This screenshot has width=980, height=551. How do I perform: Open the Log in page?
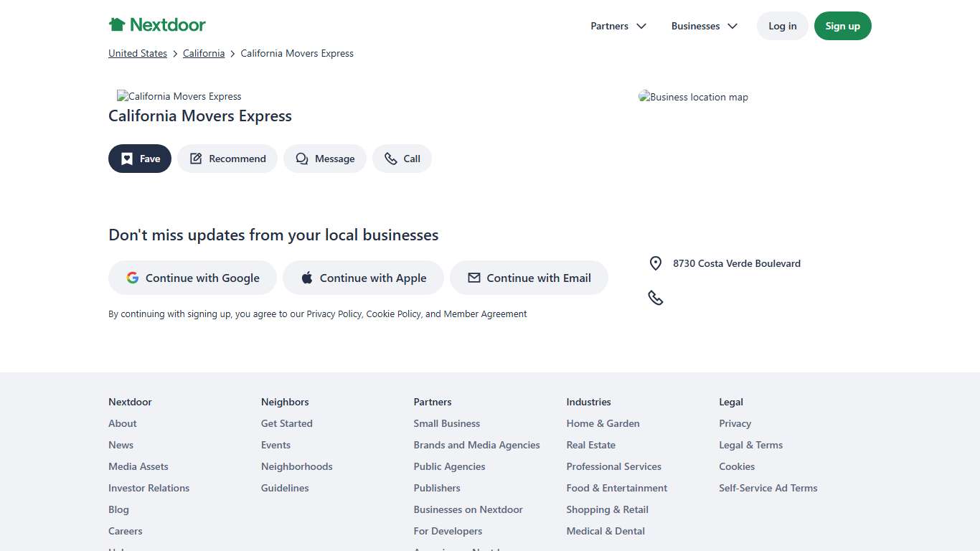(782, 26)
